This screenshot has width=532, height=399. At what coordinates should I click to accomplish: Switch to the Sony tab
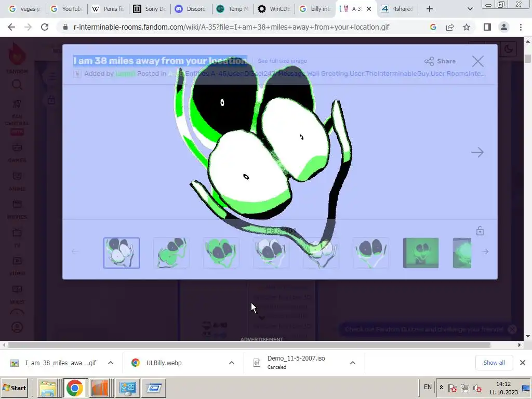pyautogui.click(x=149, y=9)
